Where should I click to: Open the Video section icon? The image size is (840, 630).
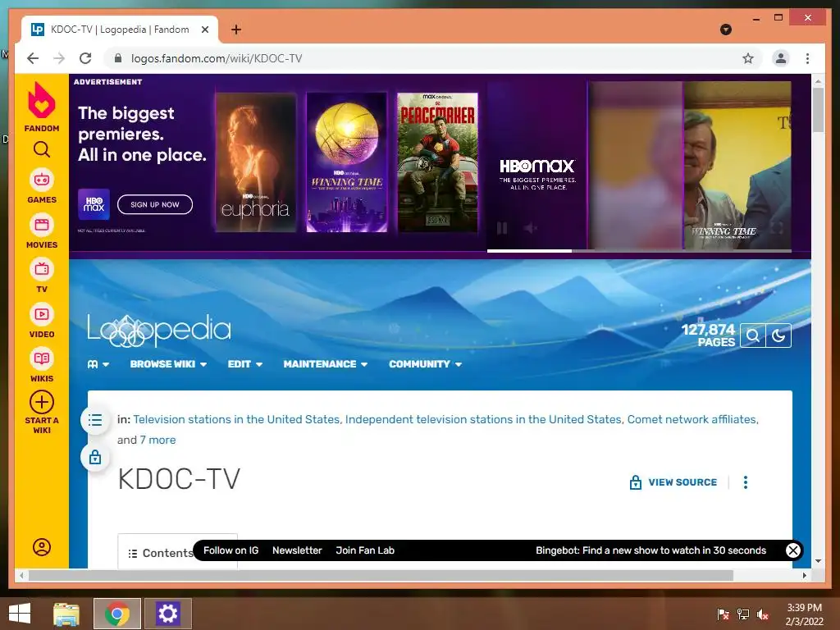coord(42,314)
